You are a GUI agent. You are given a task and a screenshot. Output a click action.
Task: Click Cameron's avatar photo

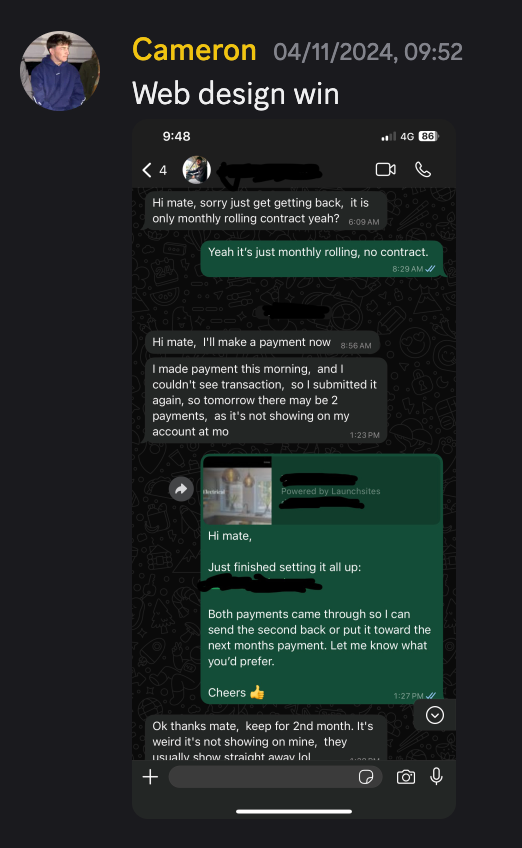click(60, 70)
